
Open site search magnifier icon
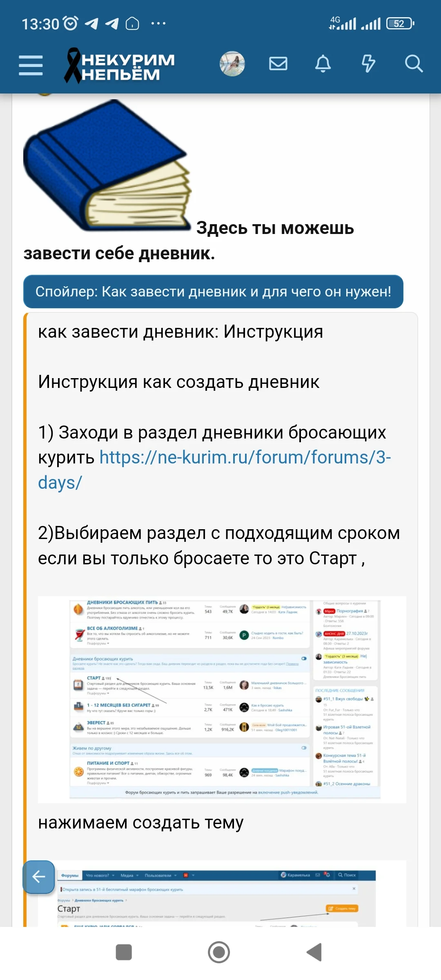point(414,64)
